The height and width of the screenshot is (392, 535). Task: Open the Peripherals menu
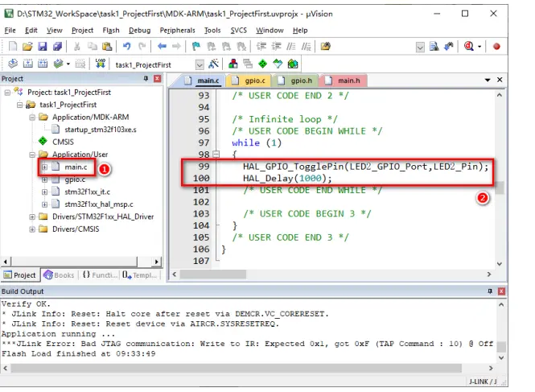click(x=177, y=30)
